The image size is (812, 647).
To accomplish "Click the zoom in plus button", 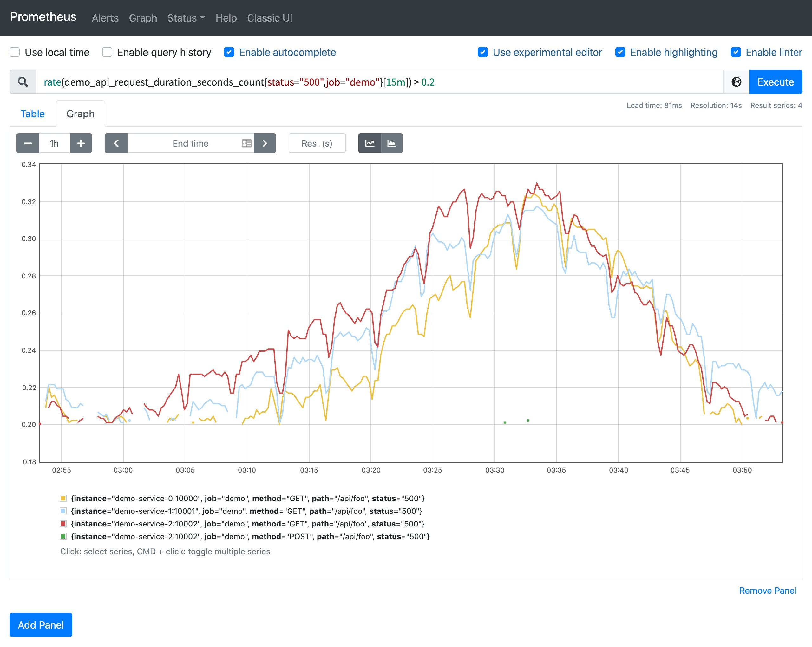I will coord(80,143).
